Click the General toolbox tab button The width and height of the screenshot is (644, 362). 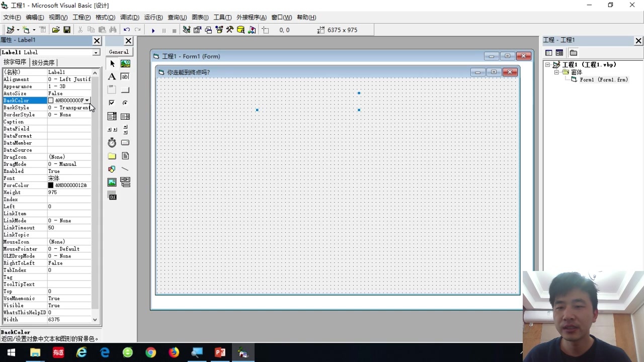tap(119, 52)
